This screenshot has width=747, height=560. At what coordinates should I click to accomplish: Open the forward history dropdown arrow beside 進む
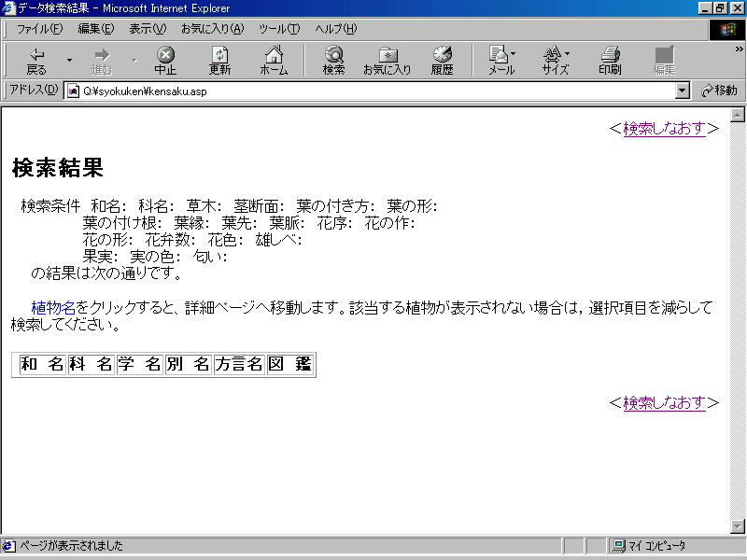134,61
